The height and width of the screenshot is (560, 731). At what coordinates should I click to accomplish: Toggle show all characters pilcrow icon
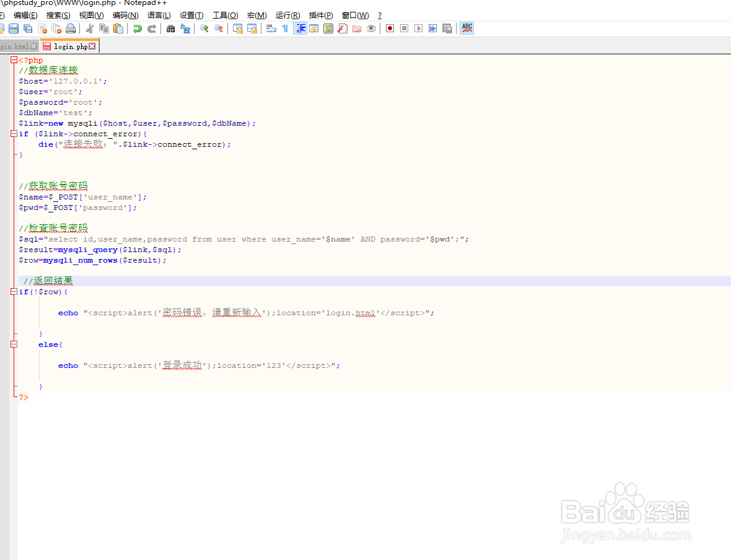(x=286, y=28)
